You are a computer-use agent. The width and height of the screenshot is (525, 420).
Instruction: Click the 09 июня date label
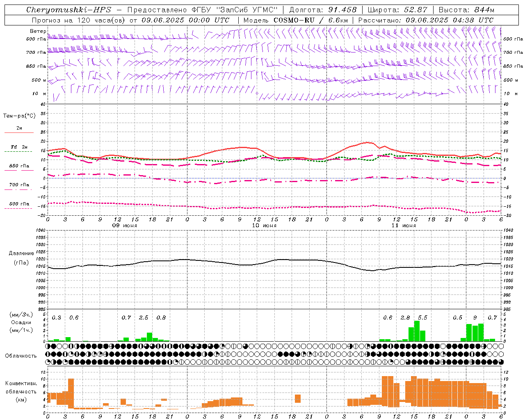(125, 226)
